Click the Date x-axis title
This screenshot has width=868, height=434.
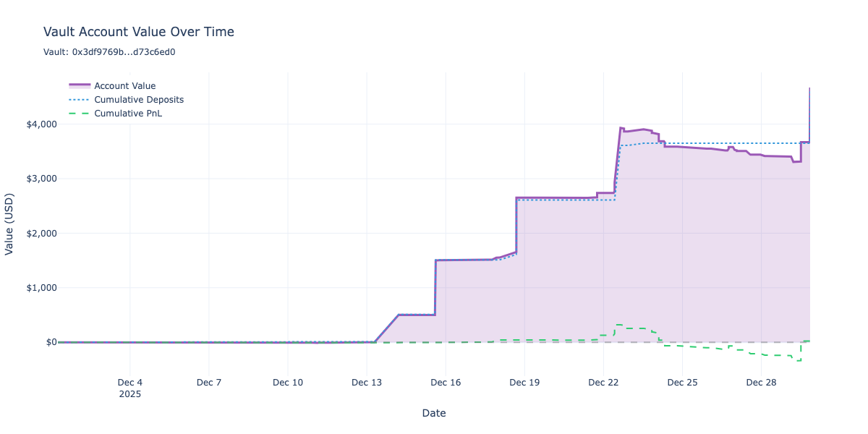tap(434, 413)
